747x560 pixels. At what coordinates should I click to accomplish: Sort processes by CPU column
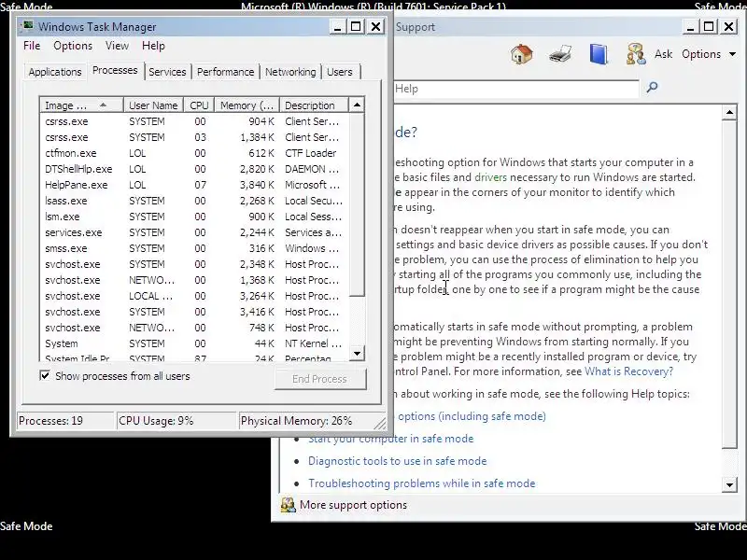click(x=199, y=105)
